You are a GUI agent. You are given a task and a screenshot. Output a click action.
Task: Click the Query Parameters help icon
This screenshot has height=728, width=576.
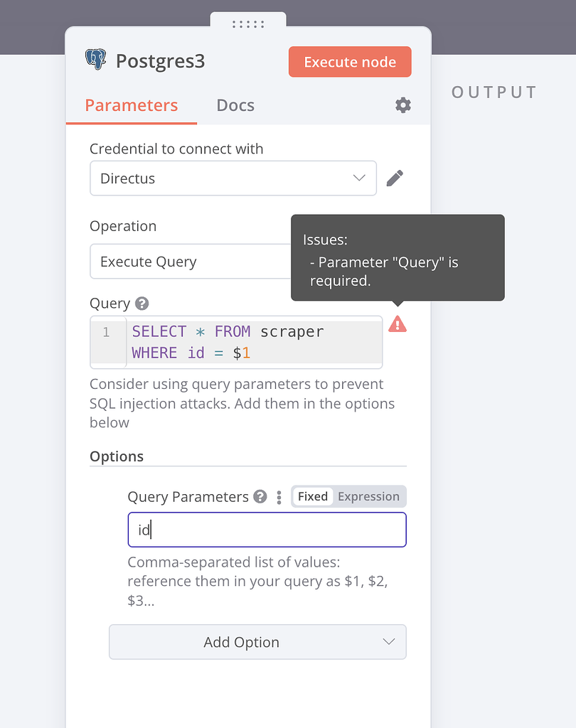[x=260, y=496]
